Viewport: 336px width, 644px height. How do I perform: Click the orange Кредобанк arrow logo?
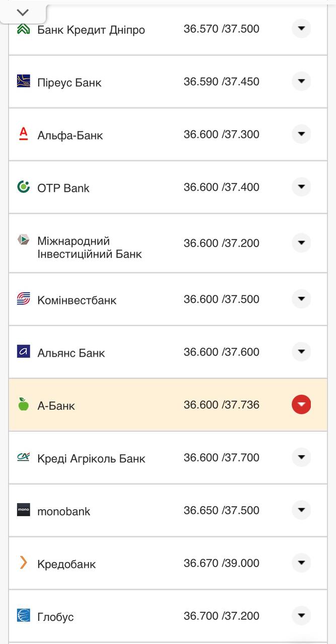pyautogui.click(x=22, y=563)
